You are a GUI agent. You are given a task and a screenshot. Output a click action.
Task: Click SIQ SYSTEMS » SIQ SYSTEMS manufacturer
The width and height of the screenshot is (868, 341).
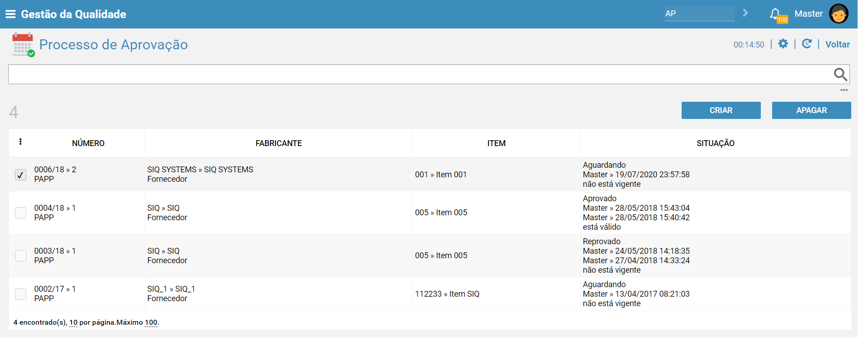[x=200, y=170]
